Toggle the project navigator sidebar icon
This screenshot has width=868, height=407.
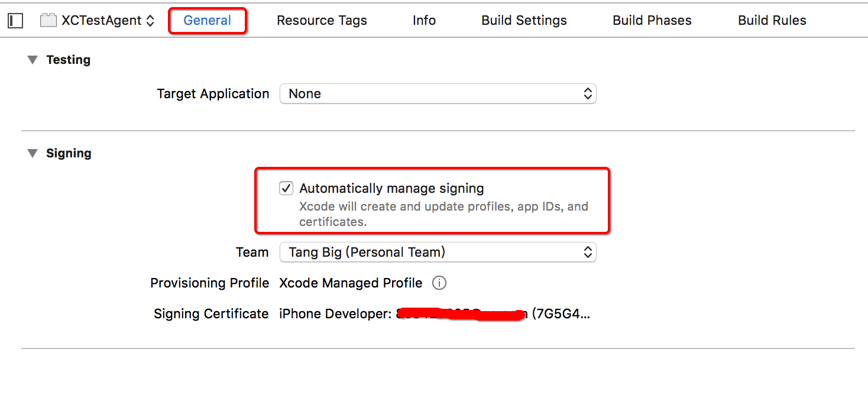[15, 21]
